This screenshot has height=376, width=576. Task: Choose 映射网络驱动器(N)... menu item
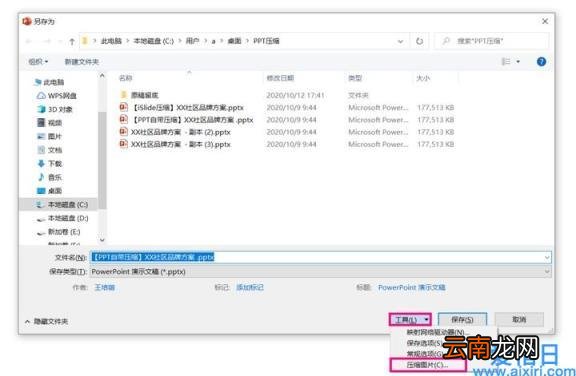[436, 332]
